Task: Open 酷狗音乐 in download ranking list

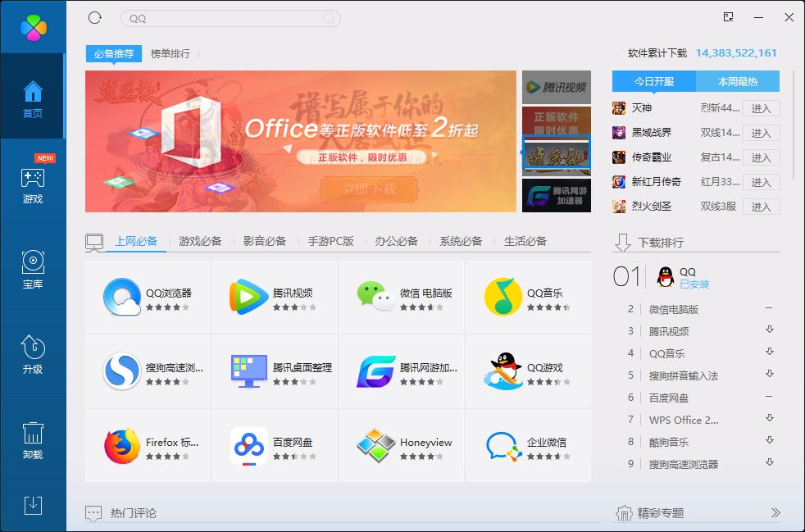Action: (x=668, y=442)
